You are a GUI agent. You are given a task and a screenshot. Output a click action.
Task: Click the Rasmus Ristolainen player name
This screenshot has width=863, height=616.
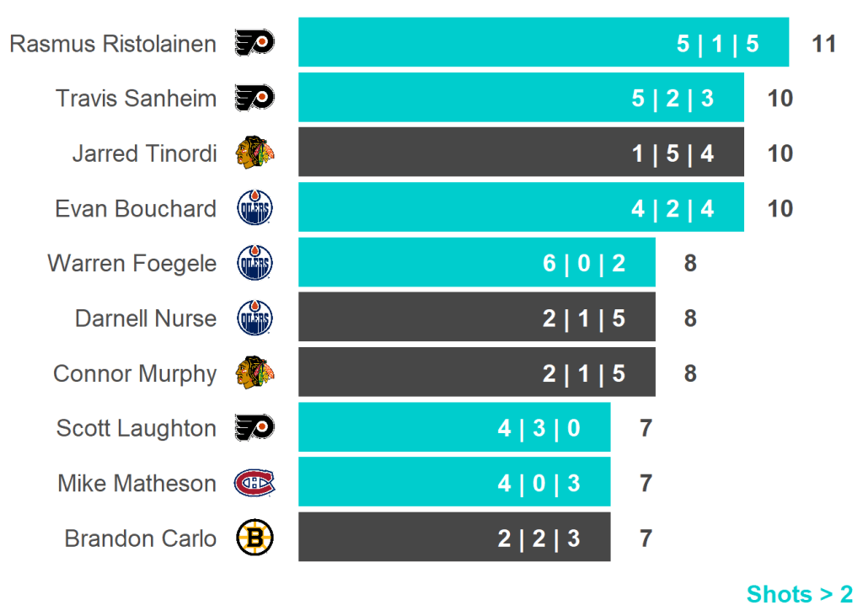click(x=113, y=44)
